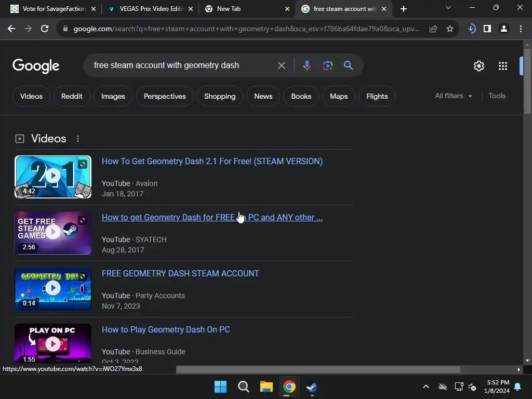Open Steam from the taskbar

(312, 387)
